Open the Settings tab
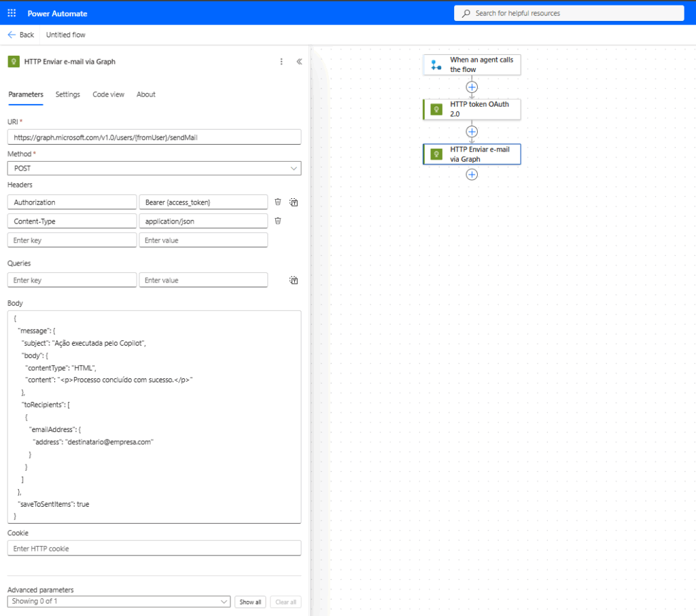Viewport: 696px width, 616px height. point(67,94)
